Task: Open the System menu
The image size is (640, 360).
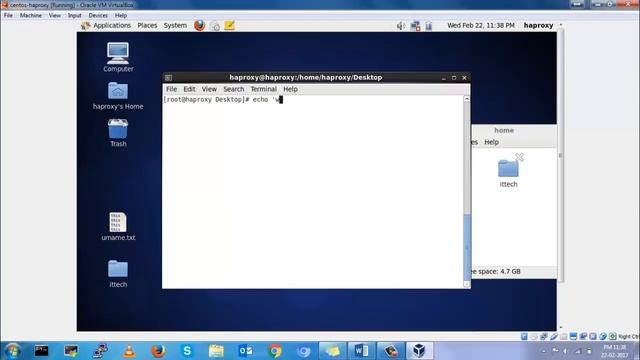Action: click(x=175, y=25)
